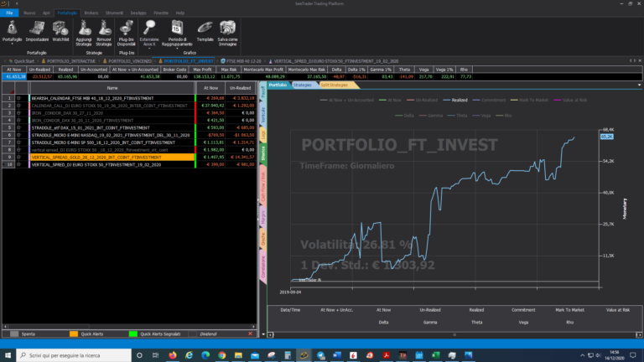The image size is (644, 362).
Task: Click the Impostazioni ribbon icon
Action: click(36, 31)
